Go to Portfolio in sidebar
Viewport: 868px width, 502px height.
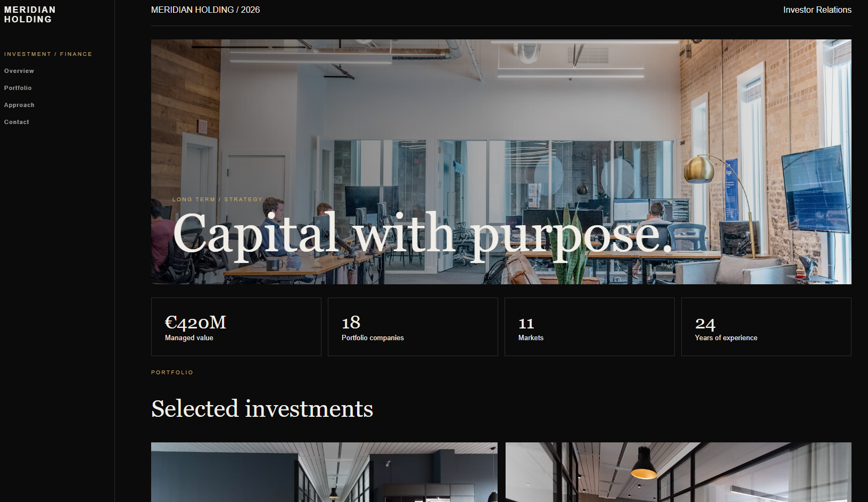18,88
